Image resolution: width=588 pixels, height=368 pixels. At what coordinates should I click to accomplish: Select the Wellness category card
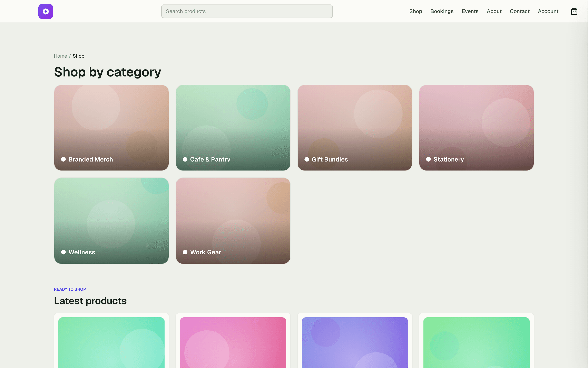(x=111, y=221)
